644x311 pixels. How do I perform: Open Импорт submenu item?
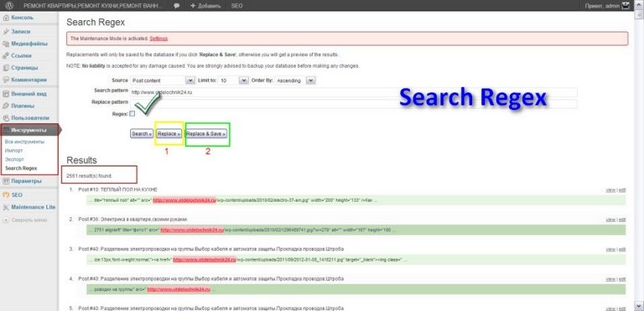(14, 150)
